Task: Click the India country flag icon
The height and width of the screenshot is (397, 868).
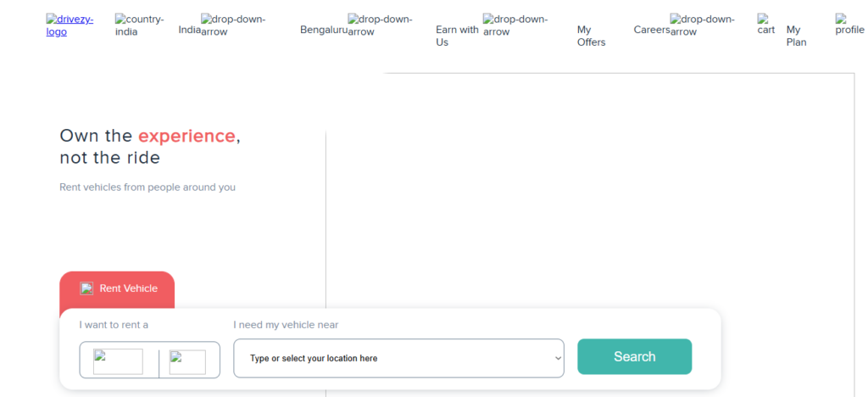Action: [x=139, y=25]
